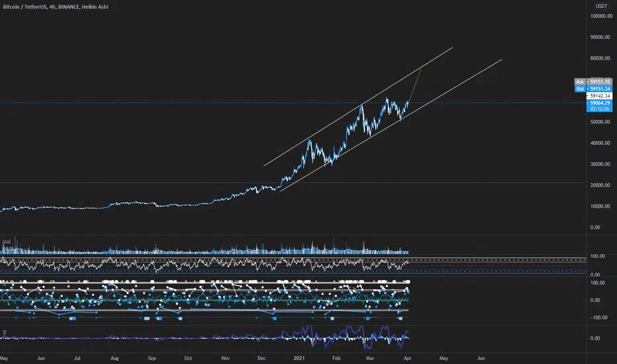
Task: Select the Vol indicator label
Action: click(7, 242)
